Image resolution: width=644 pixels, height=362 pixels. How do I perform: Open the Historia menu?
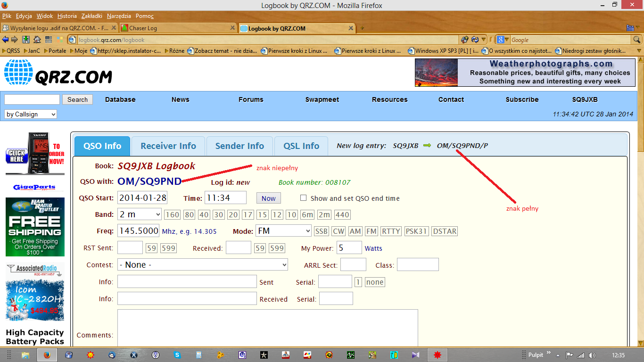point(67,16)
